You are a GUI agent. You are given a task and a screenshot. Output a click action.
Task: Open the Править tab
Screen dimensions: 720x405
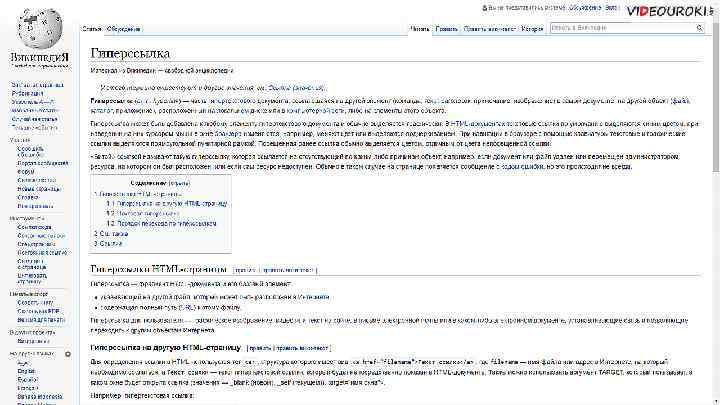(x=446, y=29)
